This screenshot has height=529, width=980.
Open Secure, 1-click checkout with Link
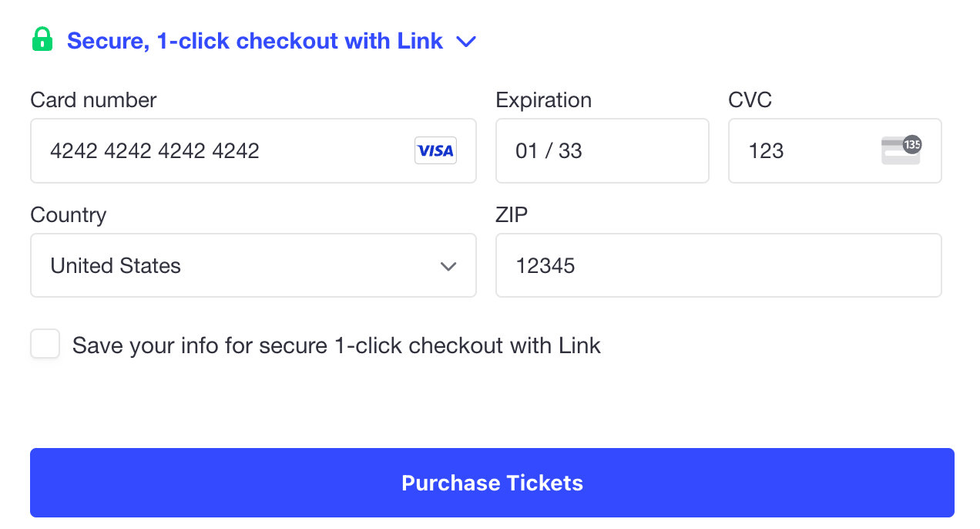[x=255, y=40]
